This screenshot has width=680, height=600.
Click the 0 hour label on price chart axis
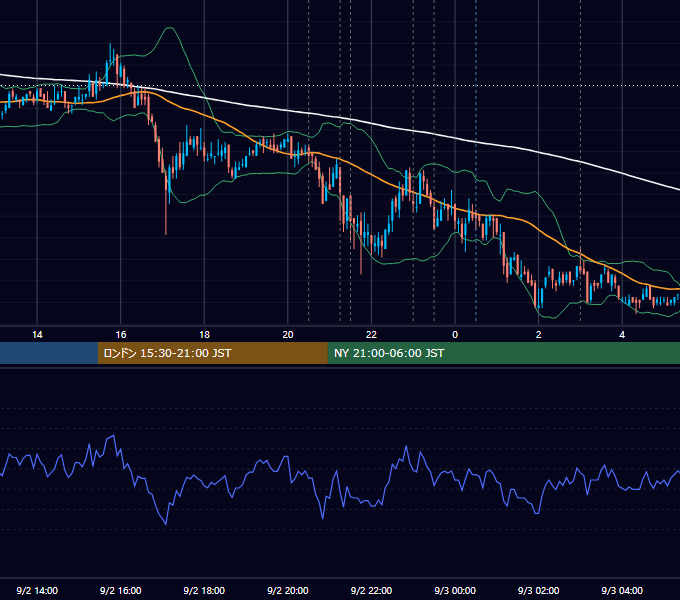[x=455, y=334]
